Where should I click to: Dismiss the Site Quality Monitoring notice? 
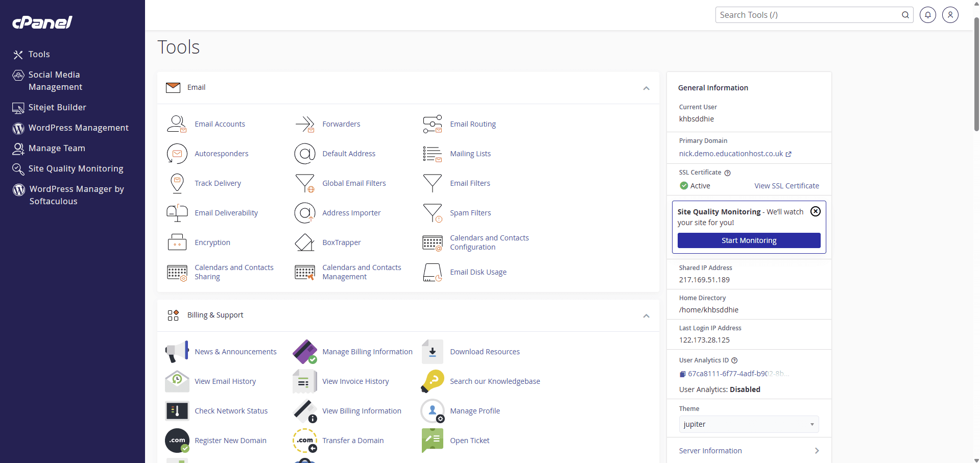click(816, 211)
